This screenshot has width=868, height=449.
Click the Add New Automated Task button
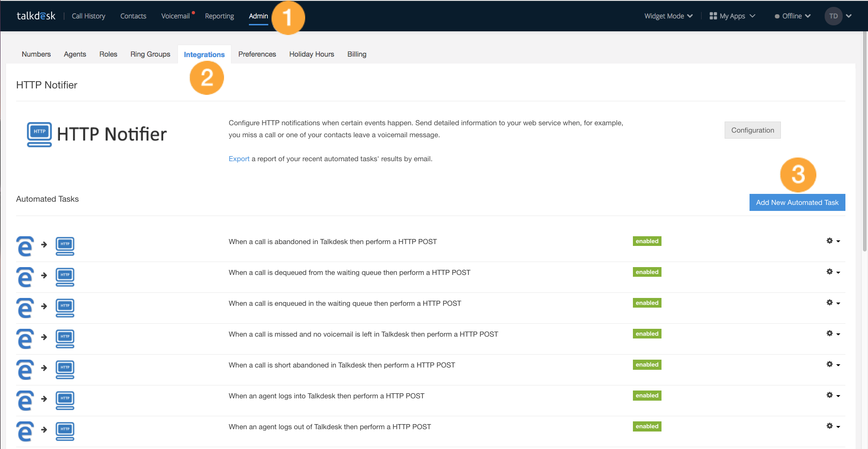(797, 202)
